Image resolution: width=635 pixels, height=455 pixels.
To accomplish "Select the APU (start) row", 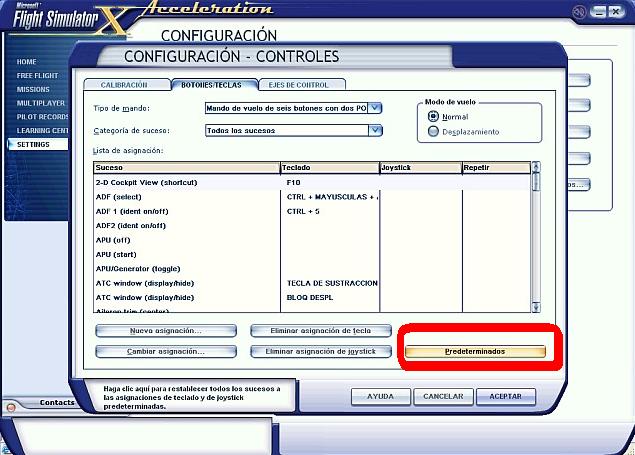I will [312, 255].
